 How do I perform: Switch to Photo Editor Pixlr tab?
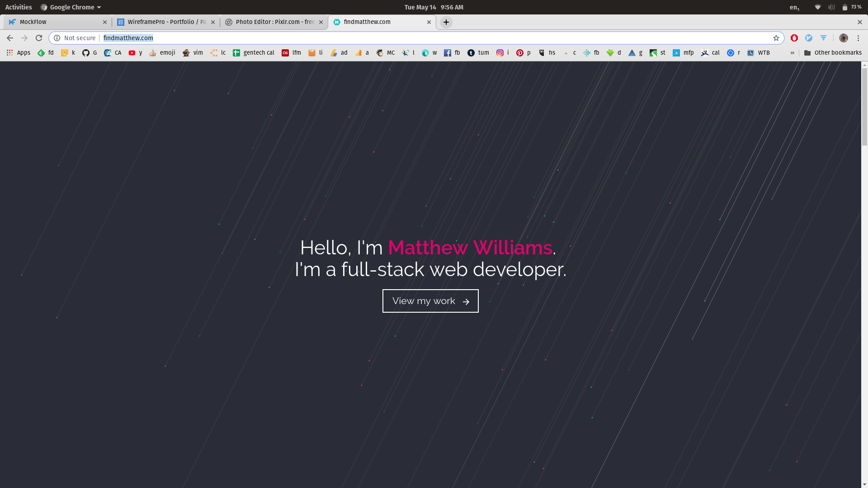[271, 22]
